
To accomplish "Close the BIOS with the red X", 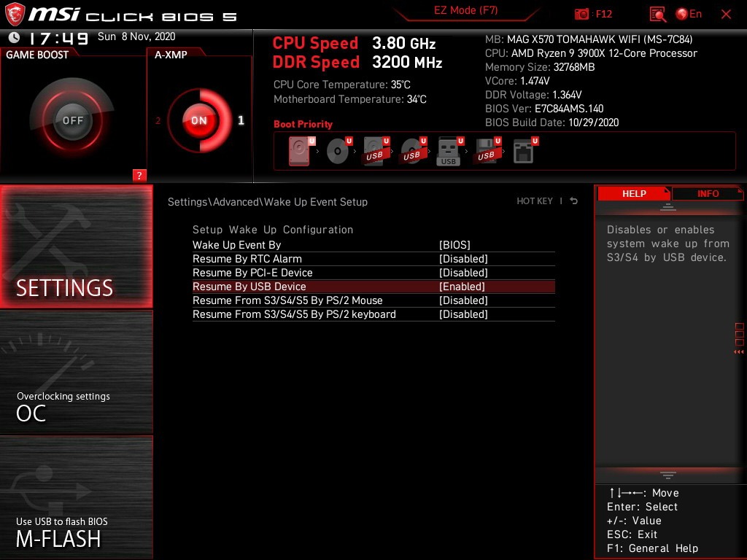I will (726, 15).
